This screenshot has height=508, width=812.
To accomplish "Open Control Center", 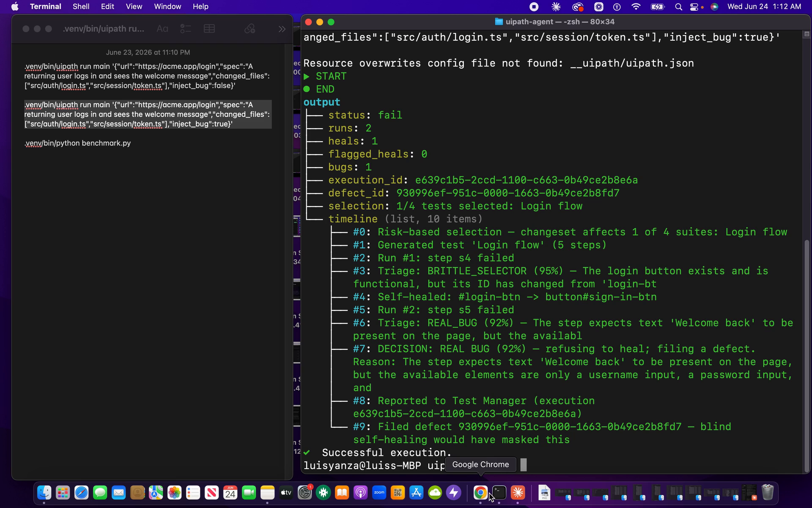I will pos(694,6).
